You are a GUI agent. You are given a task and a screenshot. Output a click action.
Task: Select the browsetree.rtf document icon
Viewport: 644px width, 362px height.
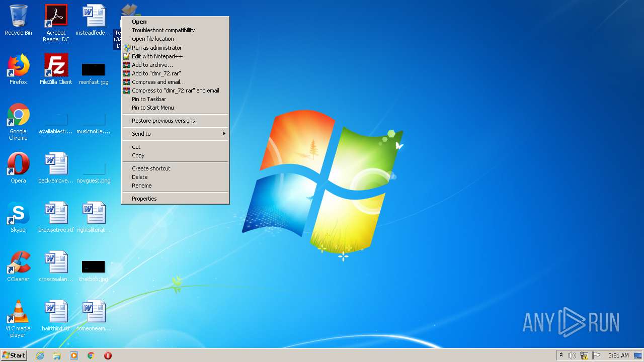tap(56, 217)
